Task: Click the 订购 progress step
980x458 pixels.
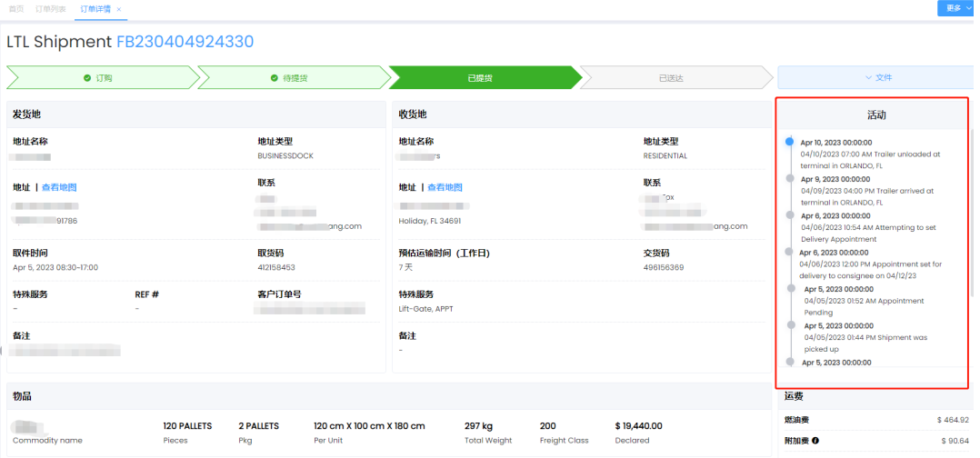Action: coord(100,78)
